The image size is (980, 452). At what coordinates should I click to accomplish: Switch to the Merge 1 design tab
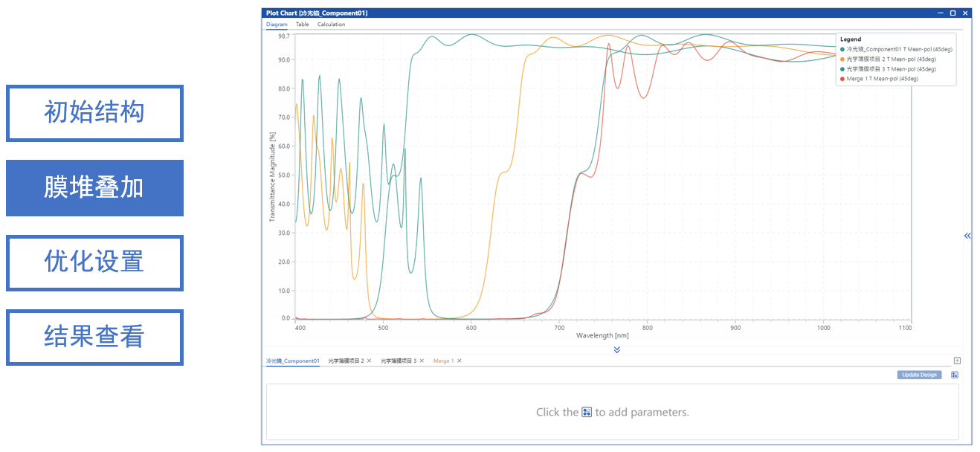pos(443,361)
